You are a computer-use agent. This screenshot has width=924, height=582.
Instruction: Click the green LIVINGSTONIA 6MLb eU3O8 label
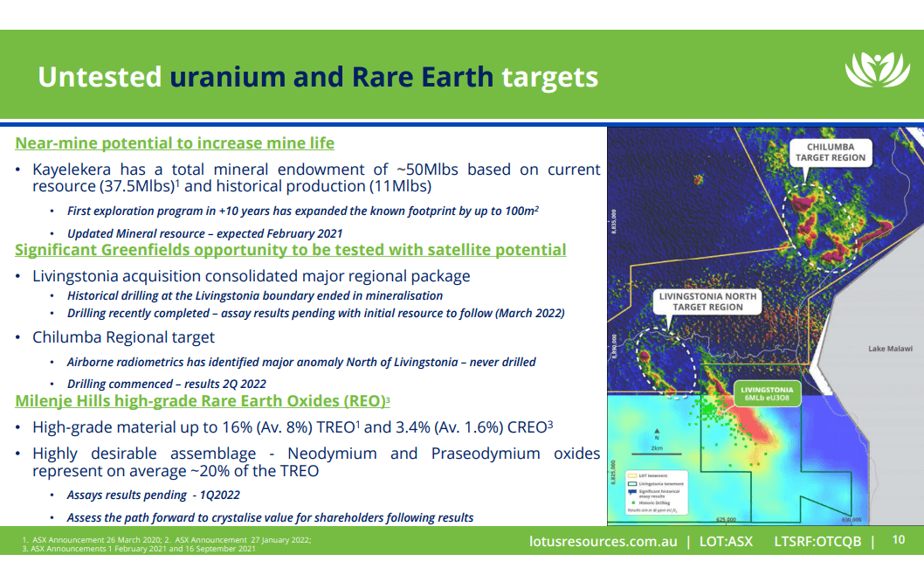coord(767,394)
